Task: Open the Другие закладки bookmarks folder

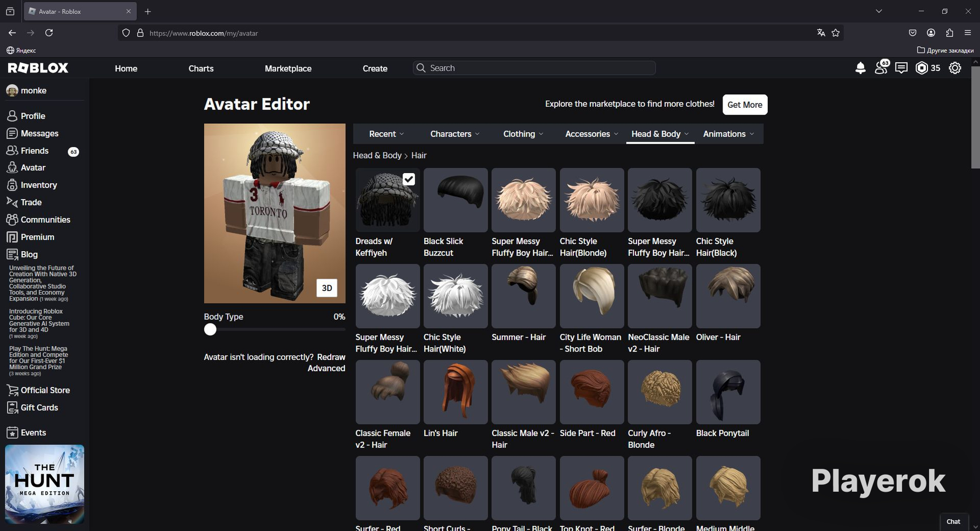Action: pyautogui.click(x=945, y=50)
